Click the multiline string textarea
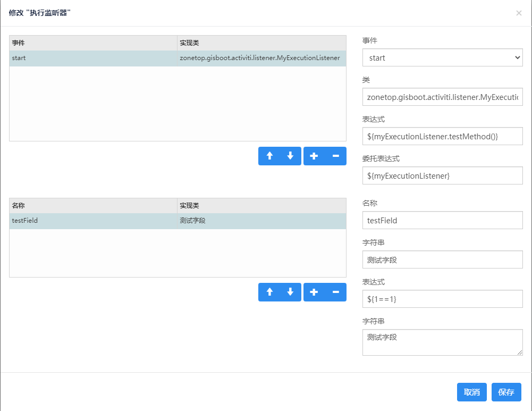Viewport: 532px width, 411px height. [442, 342]
